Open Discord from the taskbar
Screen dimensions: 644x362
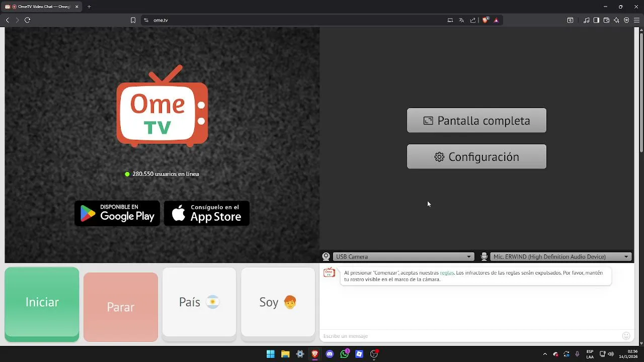(x=330, y=354)
